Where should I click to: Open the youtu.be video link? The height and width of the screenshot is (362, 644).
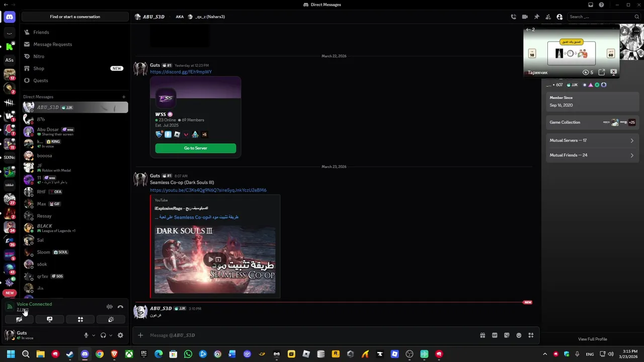tap(208, 190)
